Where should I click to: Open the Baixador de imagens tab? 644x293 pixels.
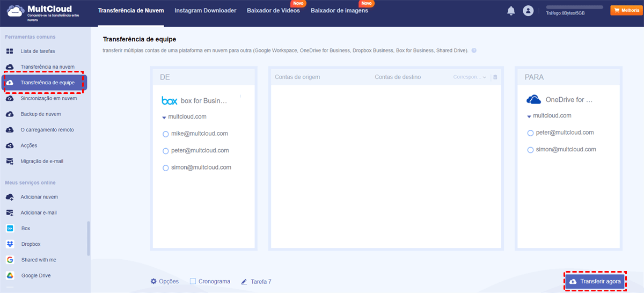coord(339,11)
